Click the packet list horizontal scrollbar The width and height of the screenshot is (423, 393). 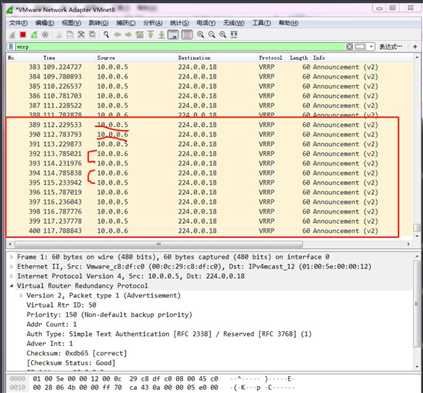(159, 244)
